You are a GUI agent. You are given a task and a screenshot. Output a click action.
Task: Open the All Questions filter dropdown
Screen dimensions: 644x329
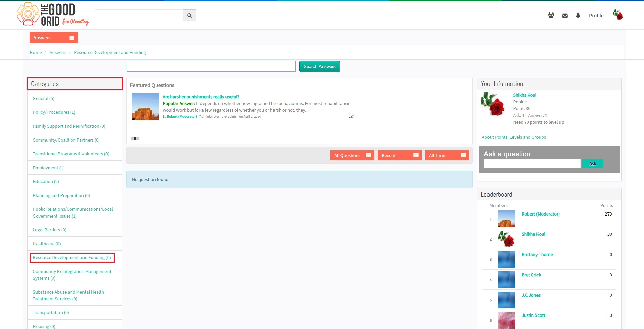pyautogui.click(x=352, y=155)
